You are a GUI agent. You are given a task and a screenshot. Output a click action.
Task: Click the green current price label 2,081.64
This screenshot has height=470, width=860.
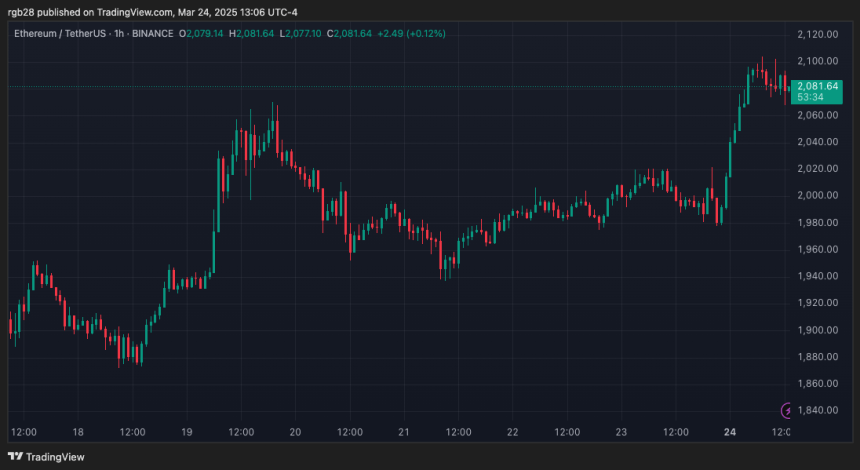pyautogui.click(x=819, y=85)
